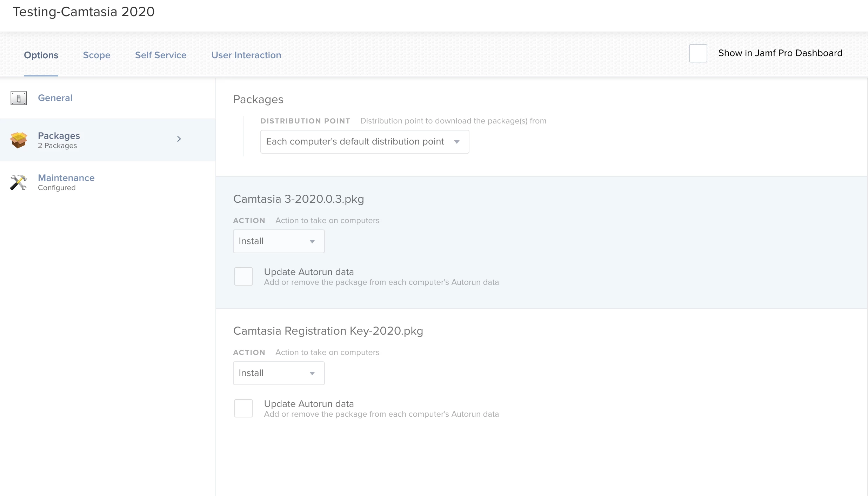Open the General settings section
Screen dimensions: 868x496
108,98
